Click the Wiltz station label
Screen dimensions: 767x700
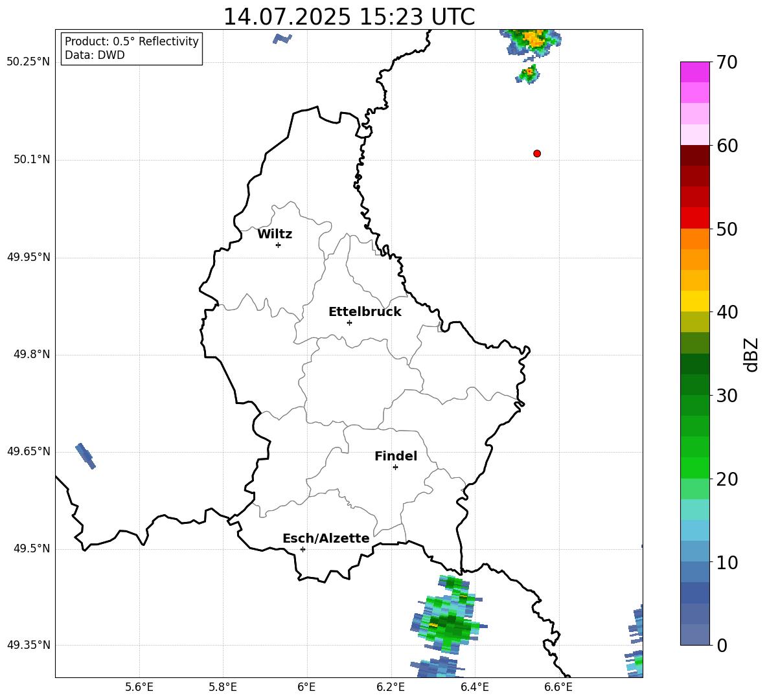point(275,234)
